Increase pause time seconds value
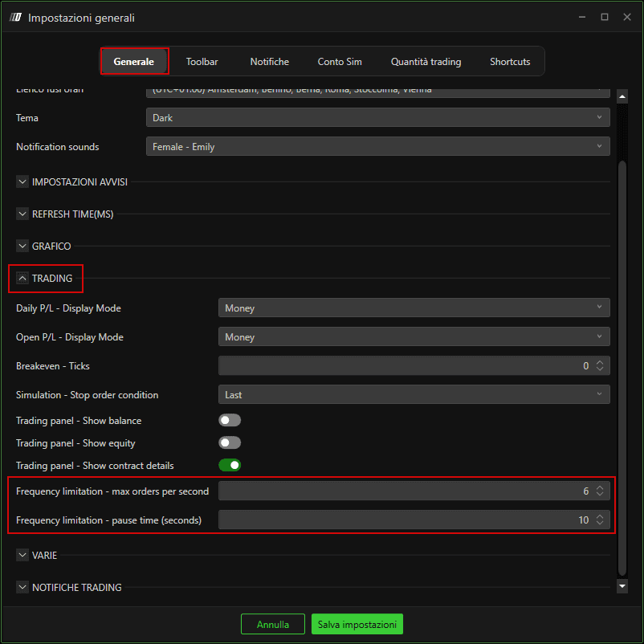Image resolution: width=644 pixels, height=644 pixels. (600, 516)
